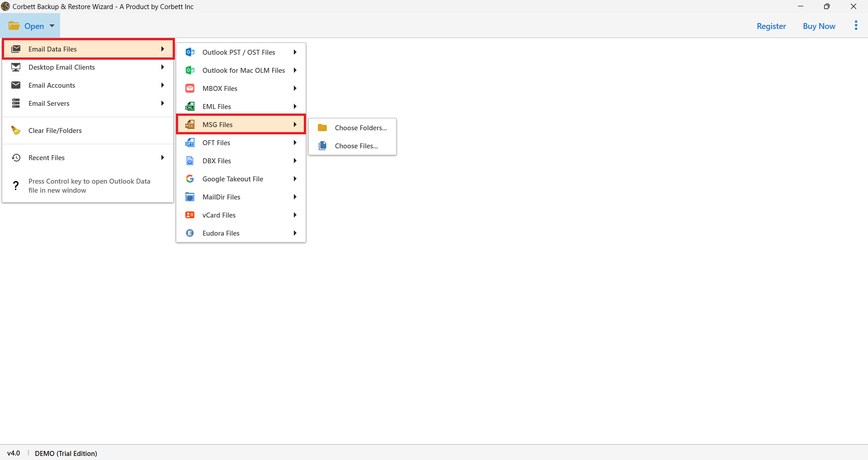Click the question mark help icon

coord(16,185)
